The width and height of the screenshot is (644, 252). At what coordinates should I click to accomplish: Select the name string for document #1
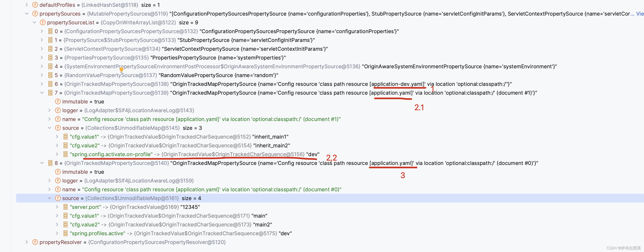(x=211, y=119)
